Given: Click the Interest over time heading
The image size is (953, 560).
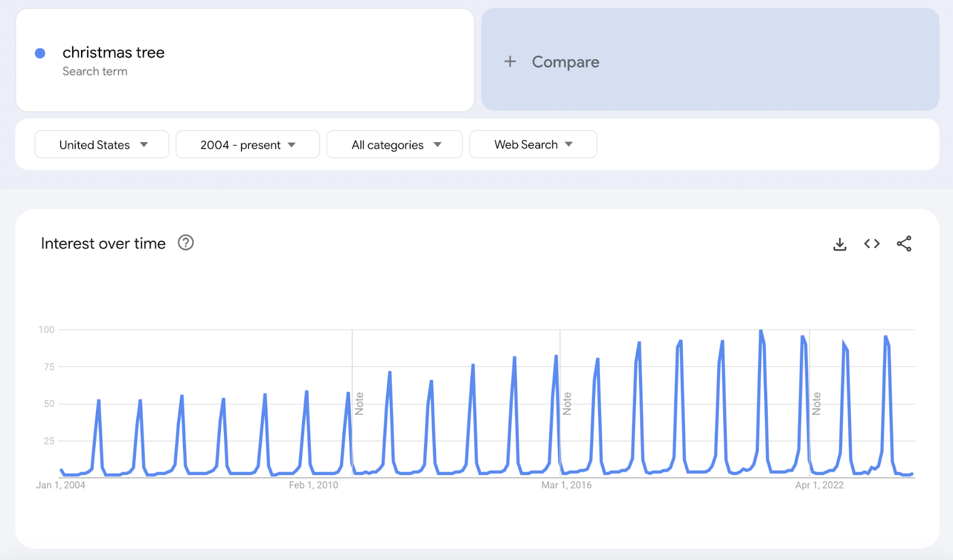Looking at the screenshot, I should pos(102,243).
